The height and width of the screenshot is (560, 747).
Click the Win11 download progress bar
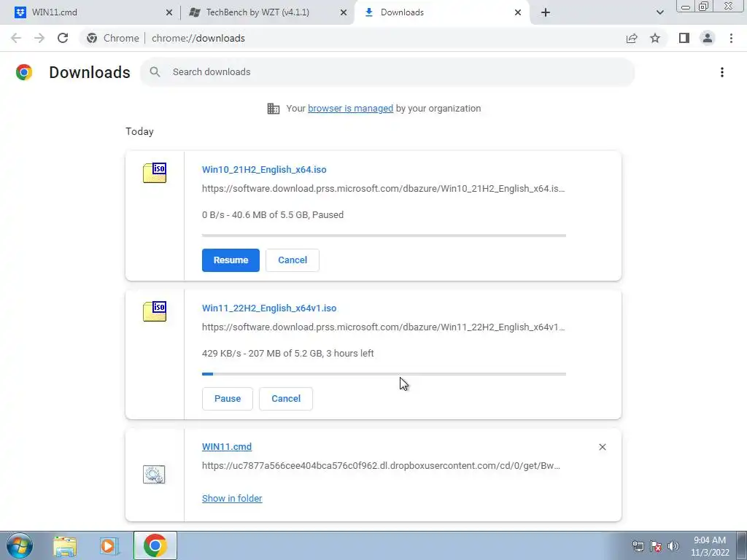tap(384, 374)
